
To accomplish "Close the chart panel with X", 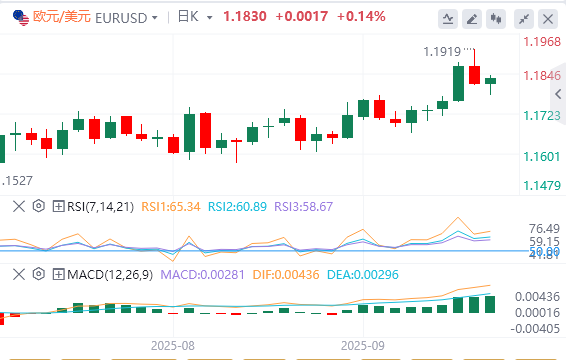I will click(x=548, y=19).
